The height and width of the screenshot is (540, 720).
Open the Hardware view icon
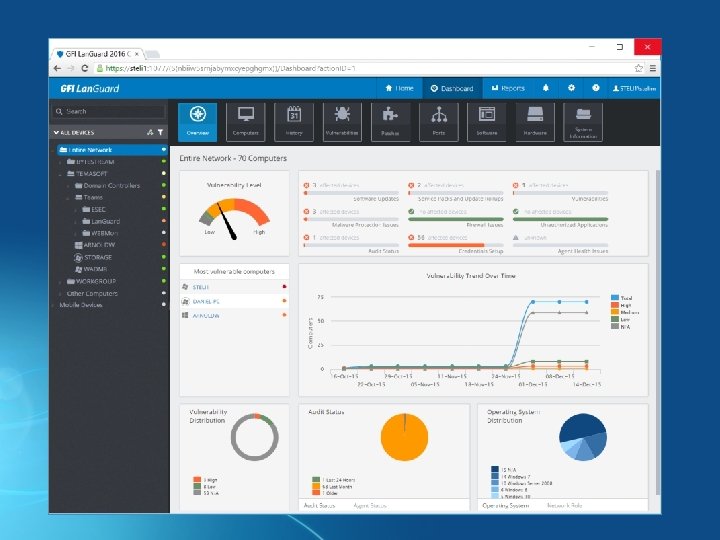[535, 121]
